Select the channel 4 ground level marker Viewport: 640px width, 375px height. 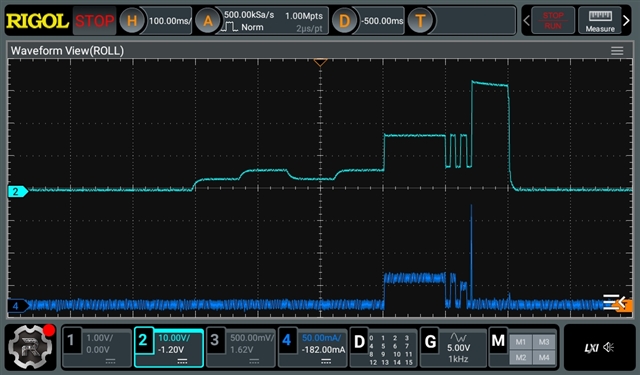point(18,306)
